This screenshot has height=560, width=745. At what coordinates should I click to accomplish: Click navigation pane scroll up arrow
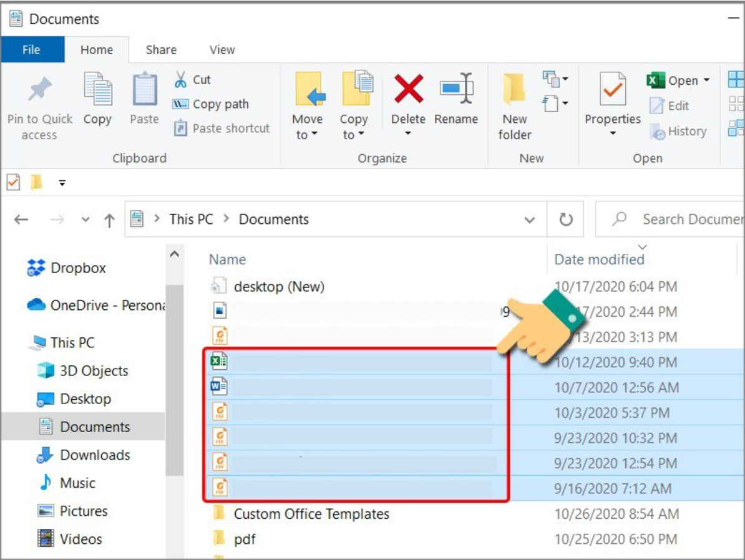click(175, 254)
